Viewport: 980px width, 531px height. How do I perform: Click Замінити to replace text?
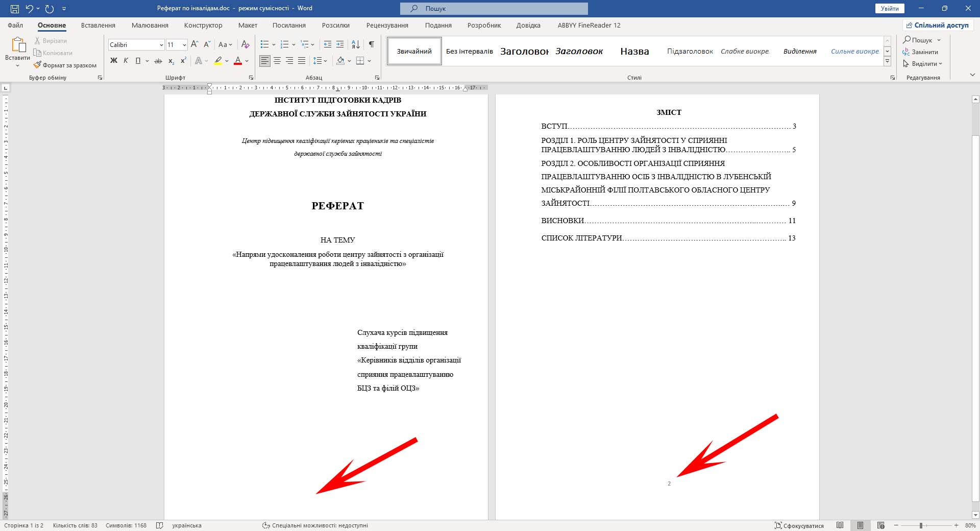pyautogui.click(x=920, y=52)
